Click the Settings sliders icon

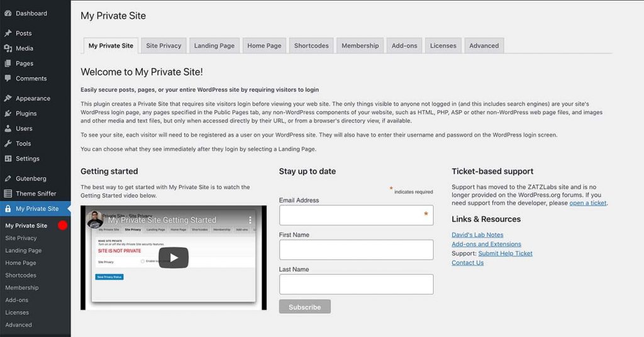8,158
